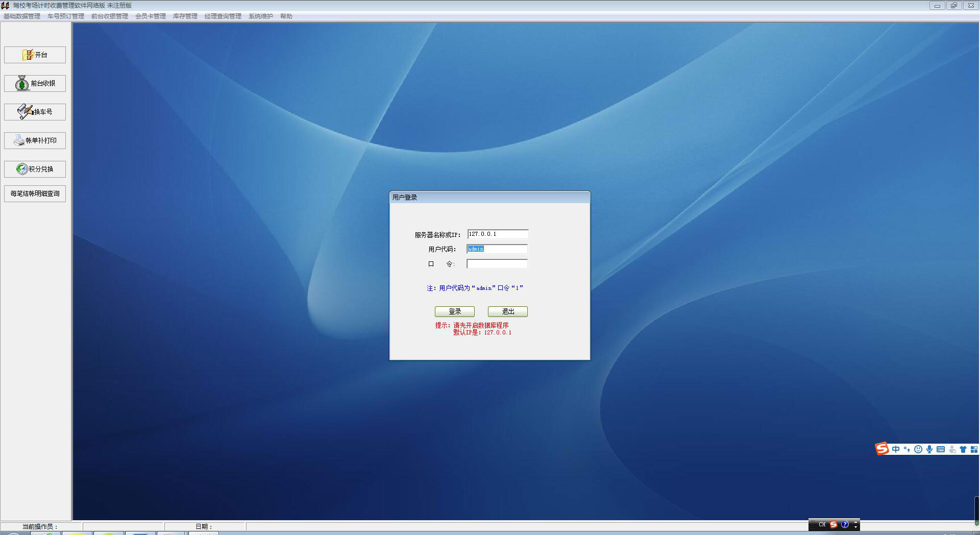Open language bar options down arrow
Image resolution: width=980 pixels, height=535 pixels.
click(x=856, y=527)
